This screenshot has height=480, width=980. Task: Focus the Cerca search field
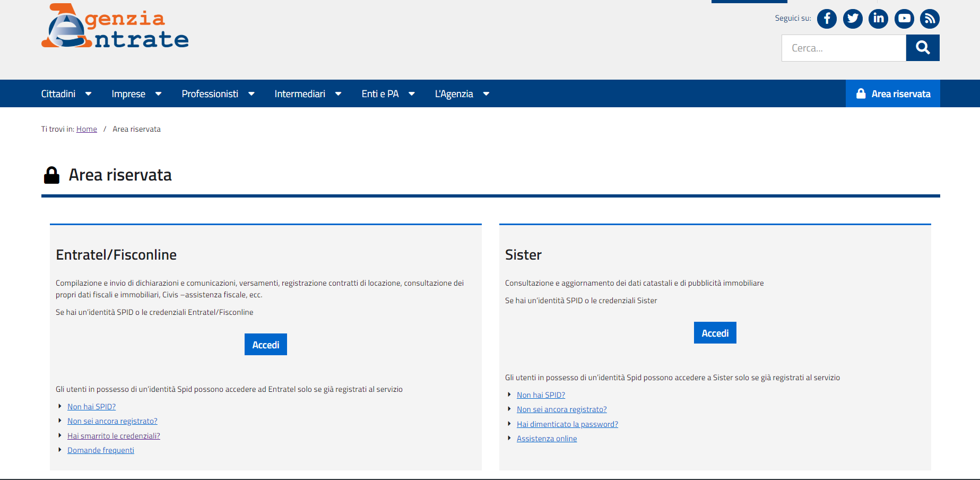(x=844, y=48)
